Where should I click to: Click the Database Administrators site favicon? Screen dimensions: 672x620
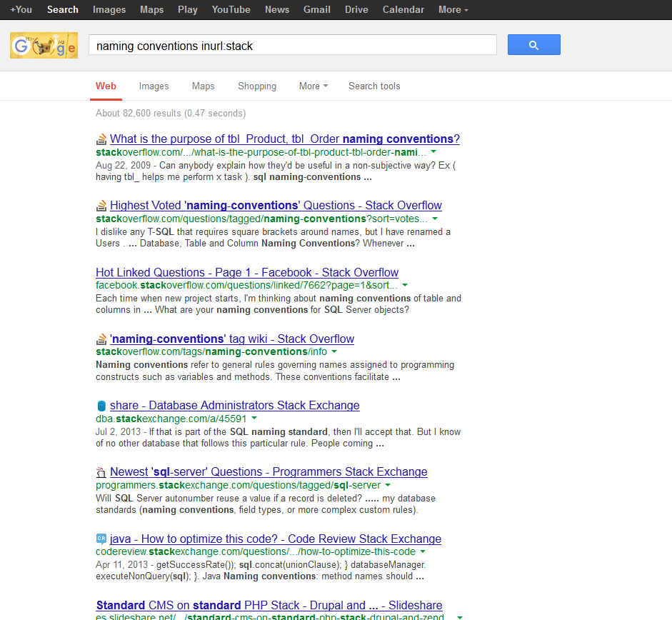(101, 406)
